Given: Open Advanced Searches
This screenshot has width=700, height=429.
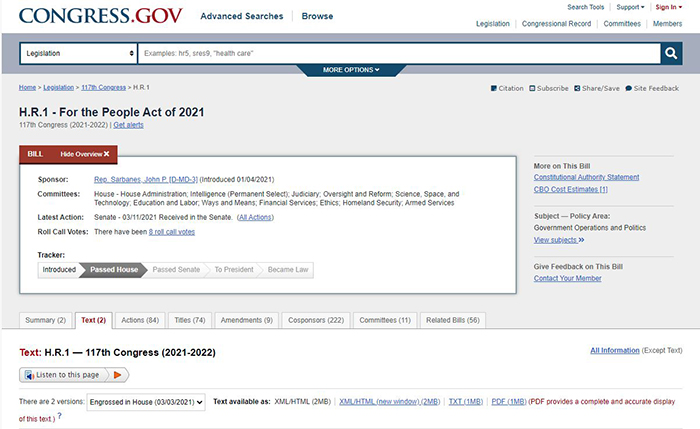Looking at the screenshot, I should [242, 16].
